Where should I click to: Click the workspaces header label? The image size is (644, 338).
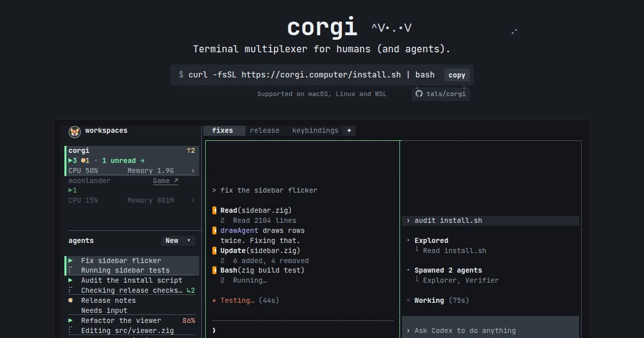106,130
